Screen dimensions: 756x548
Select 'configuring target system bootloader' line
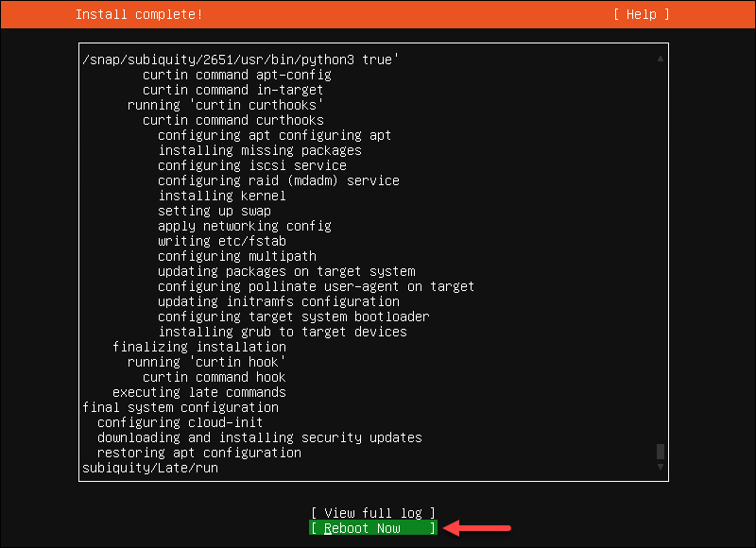(x=293, y=317)
